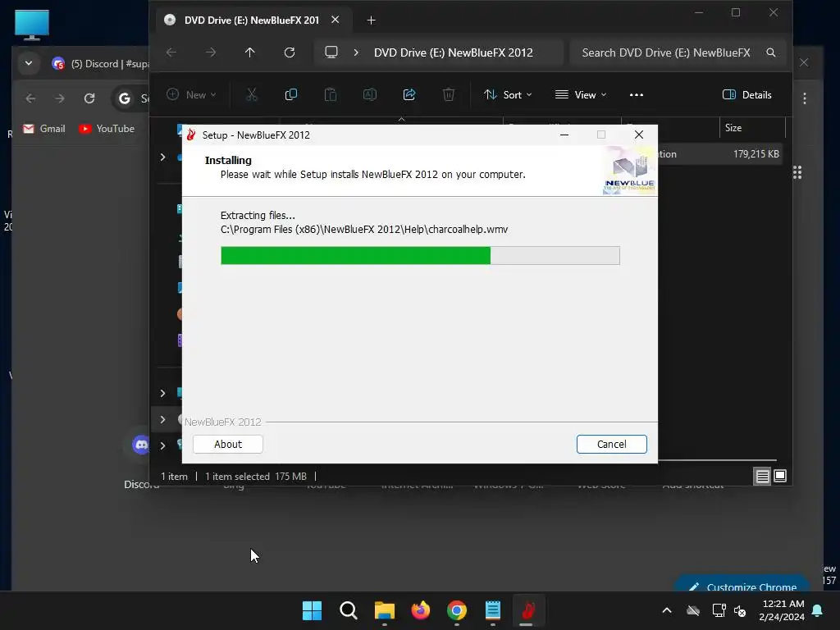Add a new File Explorer tab
Viewport: 840px width, 630px height.
click(371, 21)
